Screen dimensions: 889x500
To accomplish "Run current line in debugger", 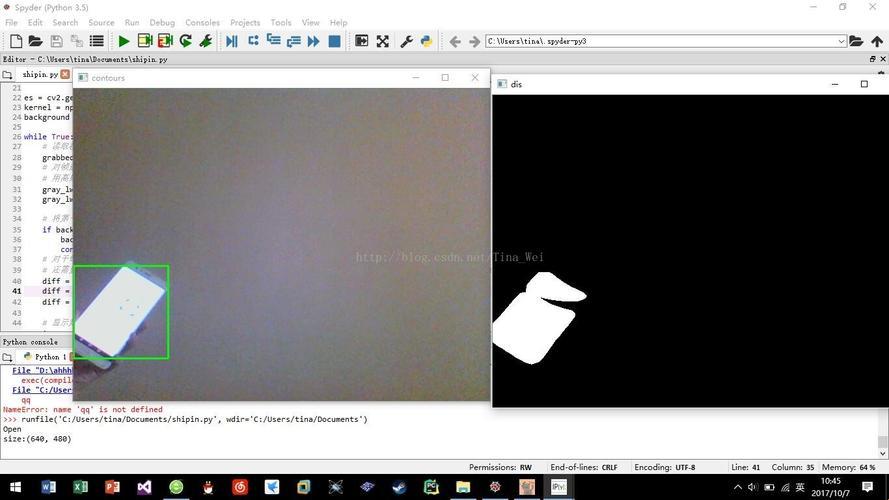I will (253, 40).
